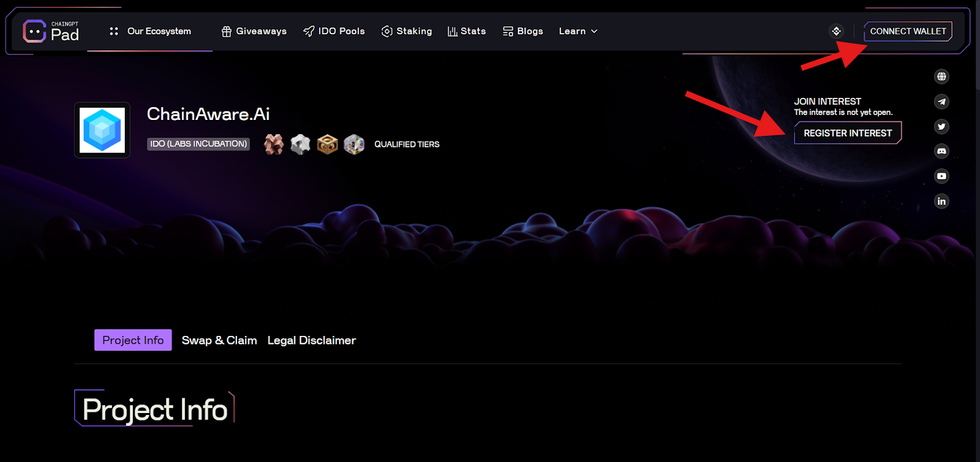The height and width of the screenshot is (462, 980).
Task: Click the Project Info section heading
Action: point(155,409)
